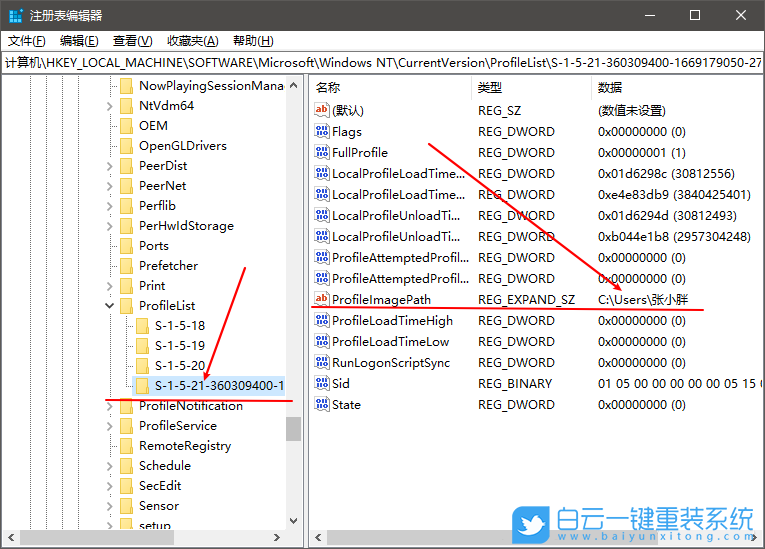Expand the PeerDist tree node
Viewport: 765px width, 549px height.
pyautogui.click(x=110, y=166)
